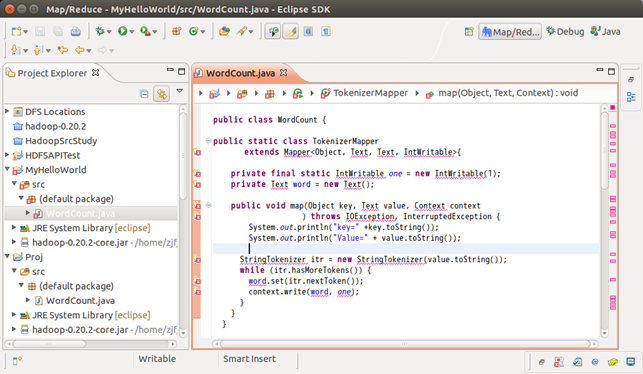The height and width of the screenshot is (374, 643).
Task: Click the Next Annotation arrow icon
Action: click(15, 50)
